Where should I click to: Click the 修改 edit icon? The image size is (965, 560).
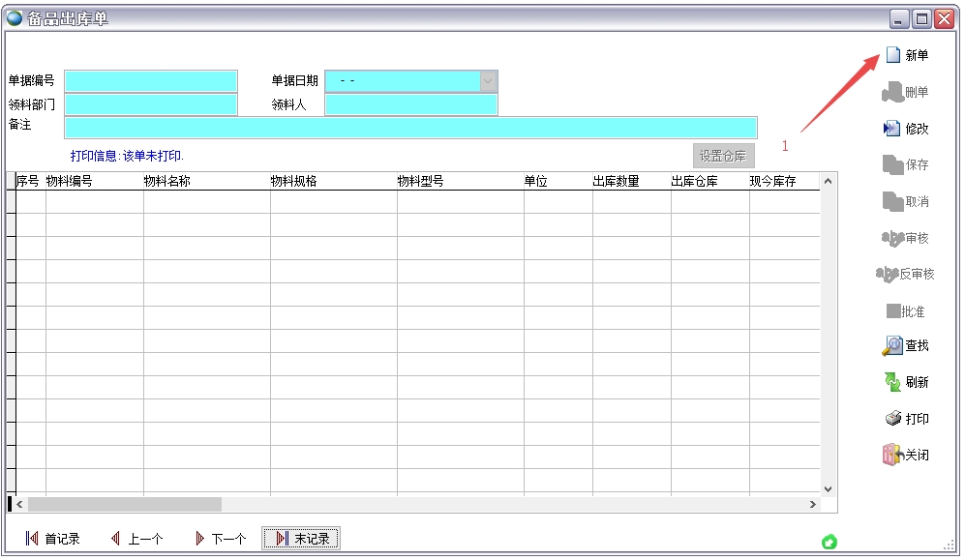[891, 129]
